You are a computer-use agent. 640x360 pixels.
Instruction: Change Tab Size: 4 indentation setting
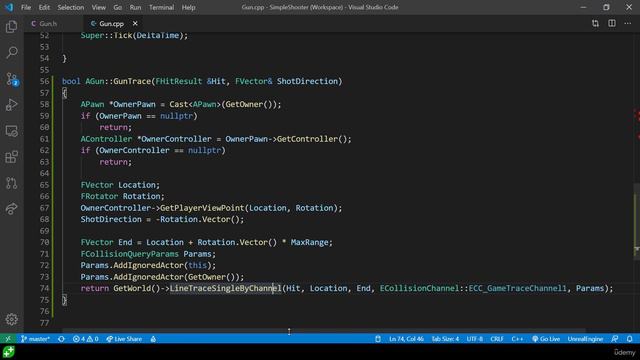[445, 339]
